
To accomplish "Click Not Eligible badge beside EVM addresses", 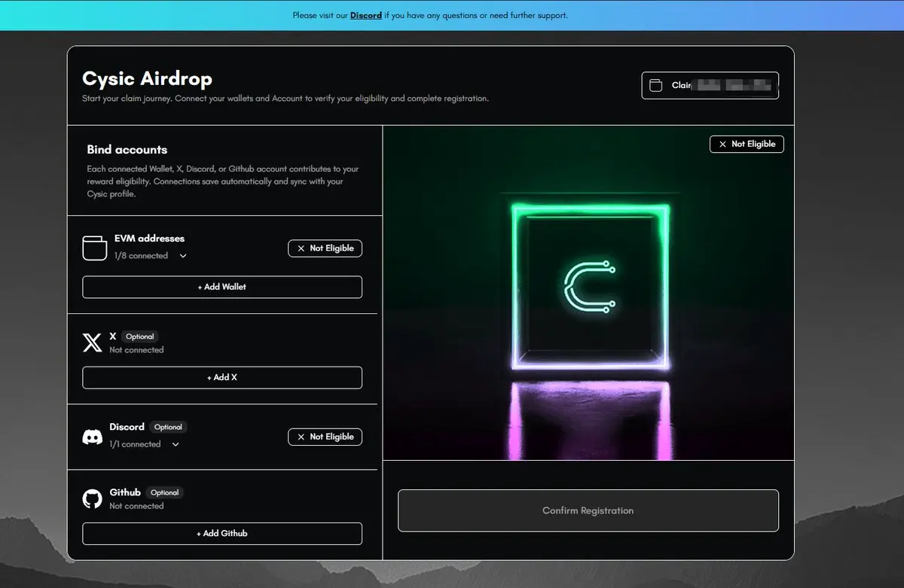I will (x=325, y=248).
